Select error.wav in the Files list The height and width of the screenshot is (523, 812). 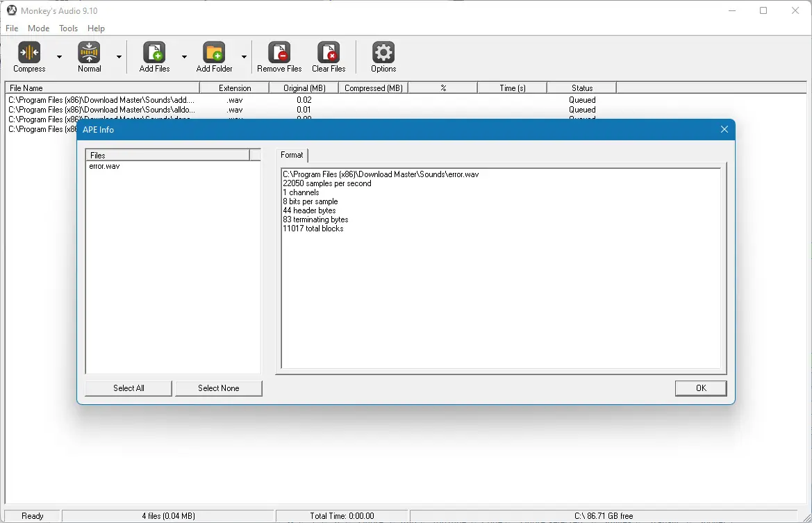pyautogui.click(x=105, y=166)
